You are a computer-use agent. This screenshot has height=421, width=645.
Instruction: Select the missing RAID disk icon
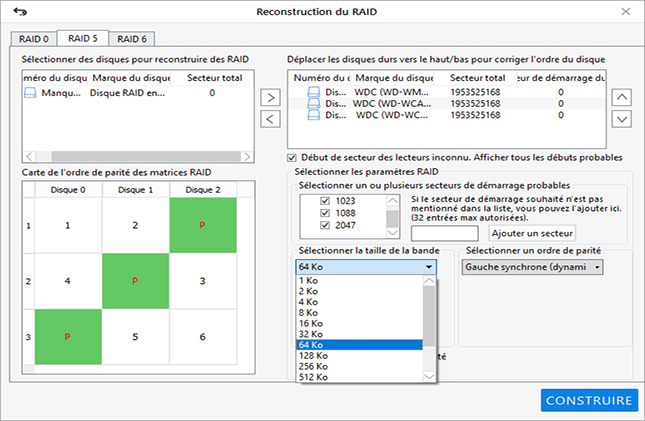30,92
